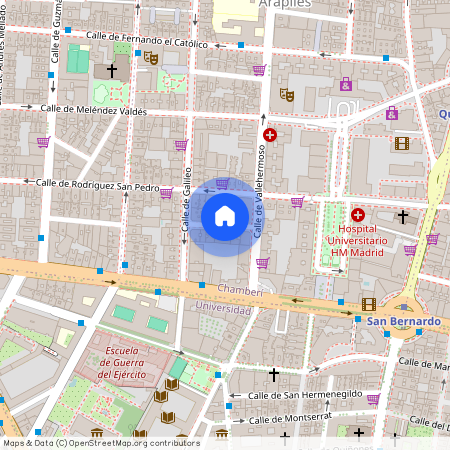
Task: Click the shopping cart icon on Calle de Rodríguez San Pedro
Action: coord(166,193)
